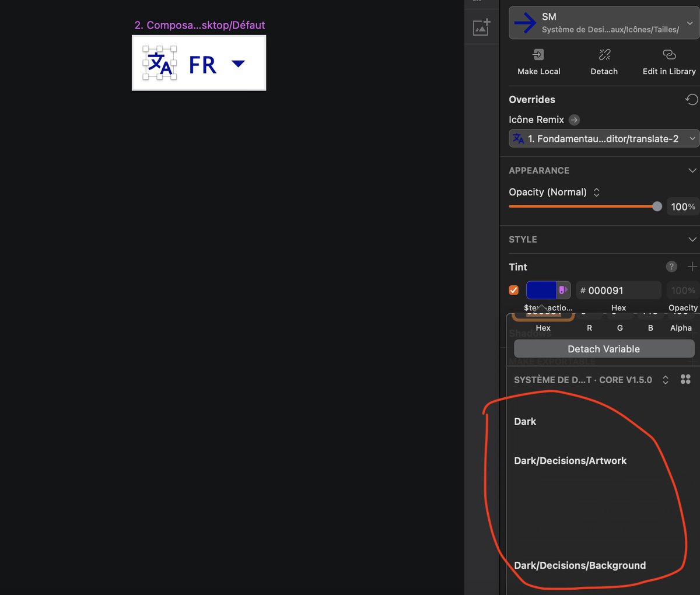Click the Overrides heading
This screenshot has height=595, width=700.
[x=532, y=99]
